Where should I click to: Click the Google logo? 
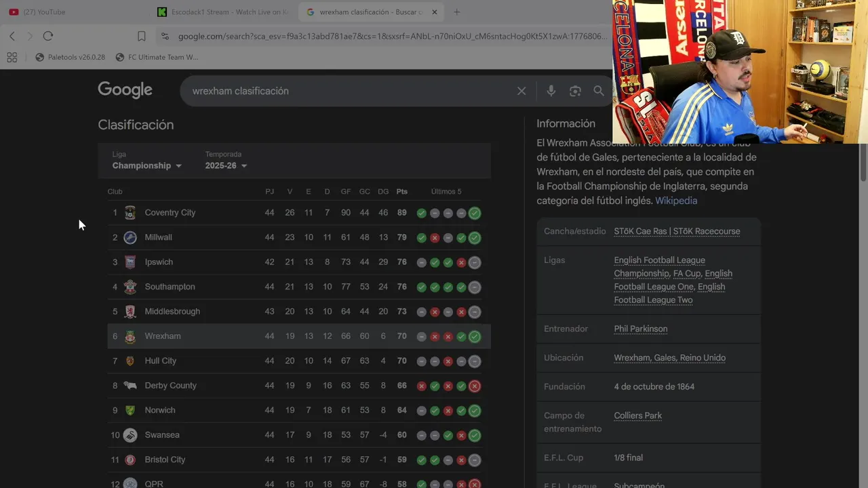pyautogui.click(x=125, y=89)
